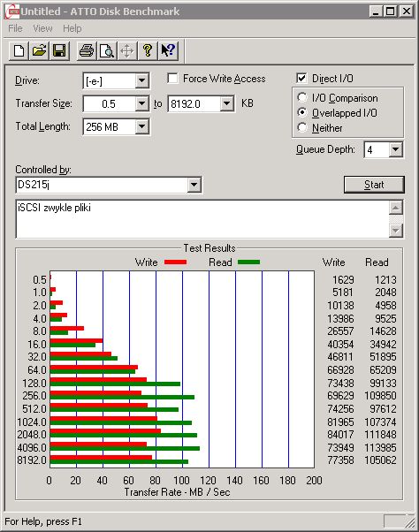Viewport: 419px width, 532px height.
Task: Click the New document toolbar icon
Action: [19, 51]
